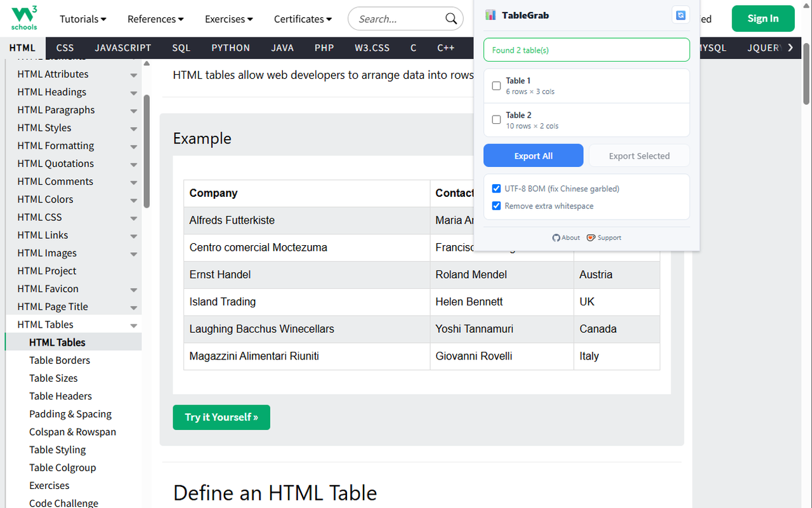Click the Found 2 table(s) status box
Image resolution: width=812 pixels, height=508 pixels.
coord(587,50)
